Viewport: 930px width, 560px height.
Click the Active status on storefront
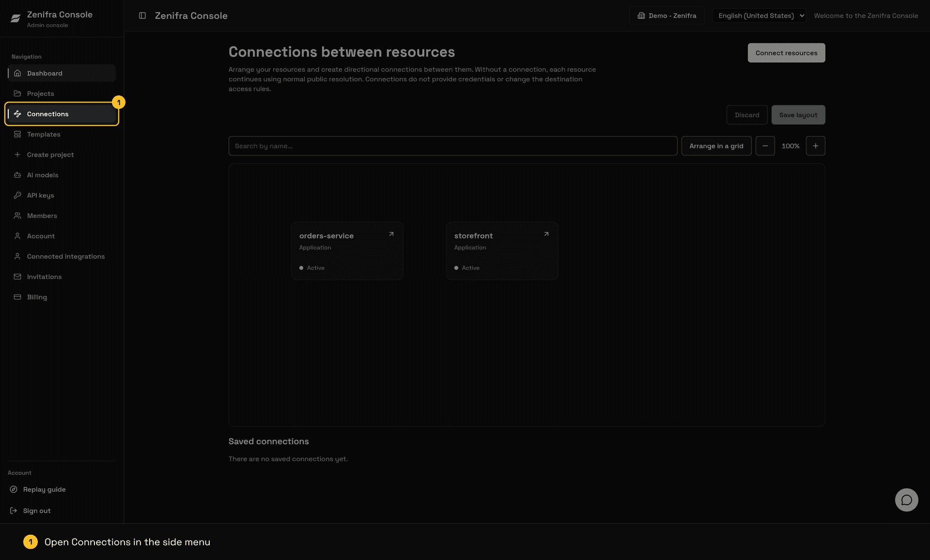(x=467, y=268)
